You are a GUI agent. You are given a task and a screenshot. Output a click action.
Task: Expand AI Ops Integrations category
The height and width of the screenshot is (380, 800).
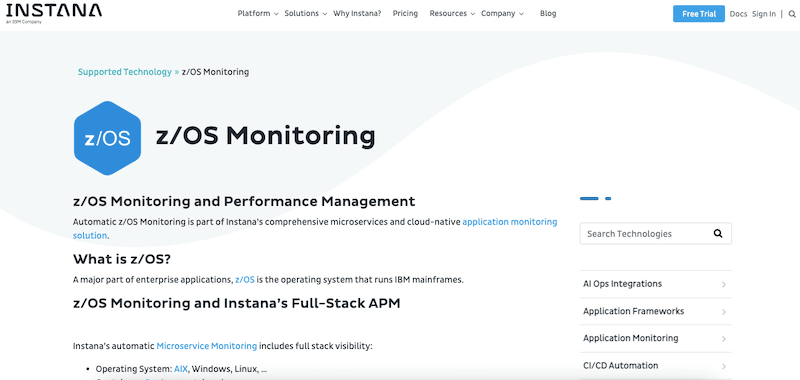(656, 284)
